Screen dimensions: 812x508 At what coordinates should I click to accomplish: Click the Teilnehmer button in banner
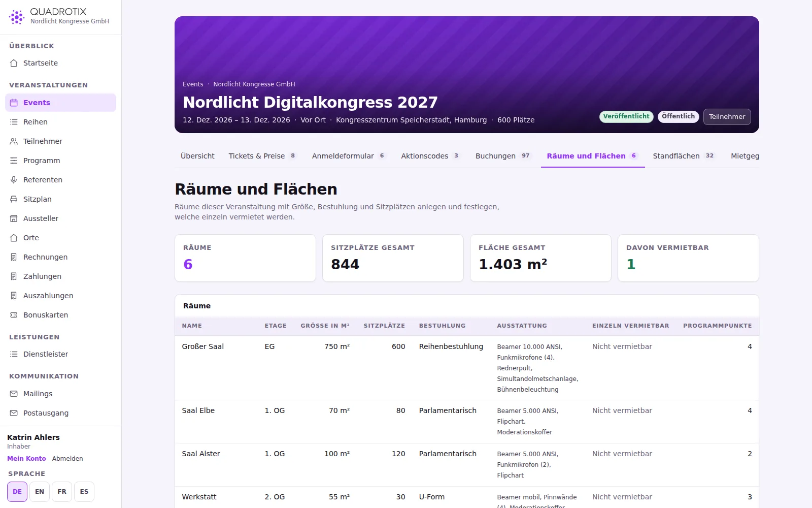click(x=727, y=117)
